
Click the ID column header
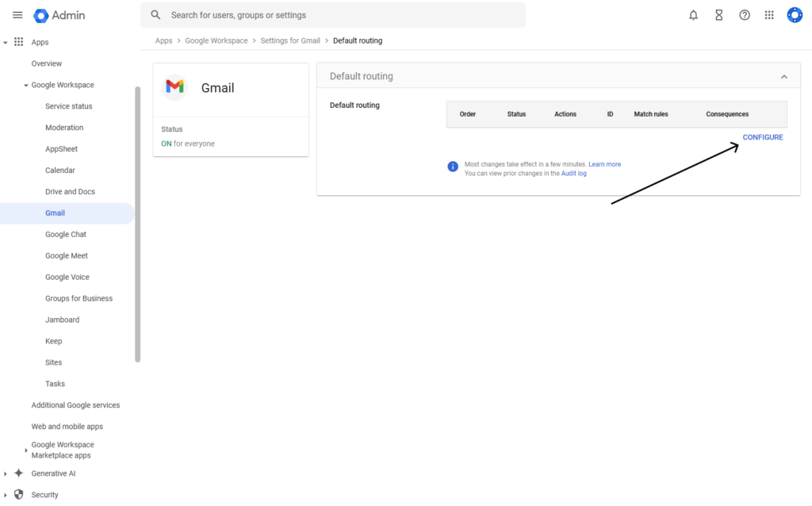pos(610,114)
